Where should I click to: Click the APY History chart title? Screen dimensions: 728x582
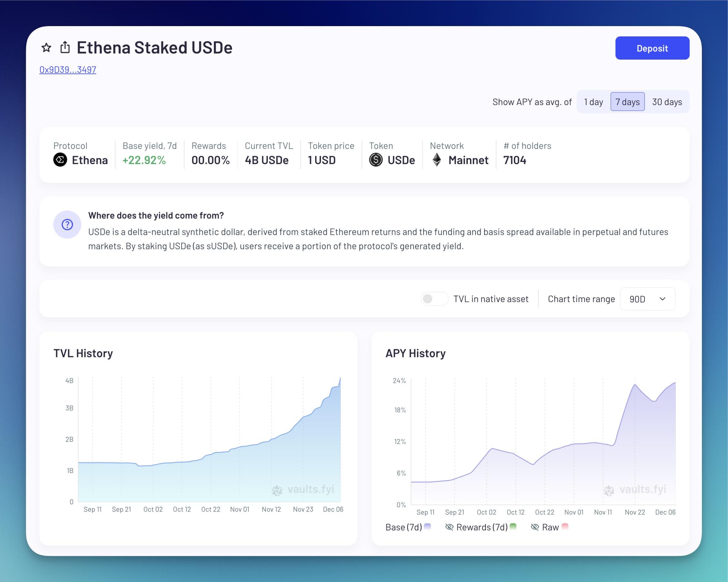416,353
